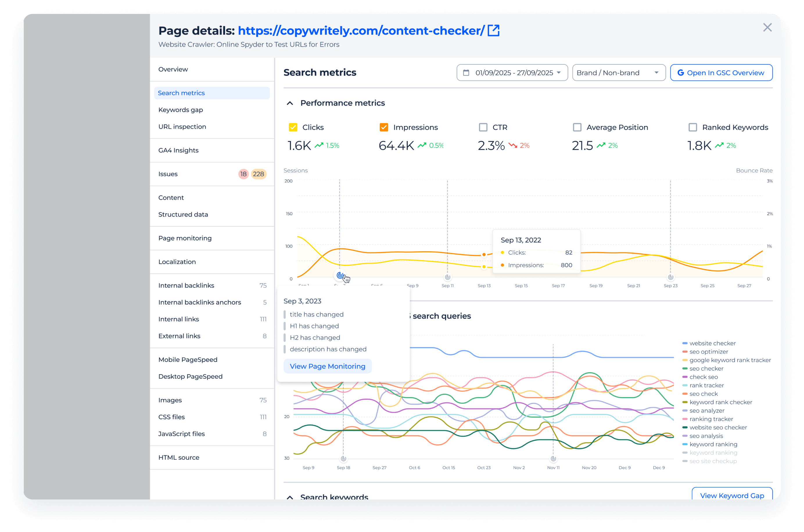Open CSS files section
The height and width of the screenshot is (532, 804).
[x=212, y=417]
